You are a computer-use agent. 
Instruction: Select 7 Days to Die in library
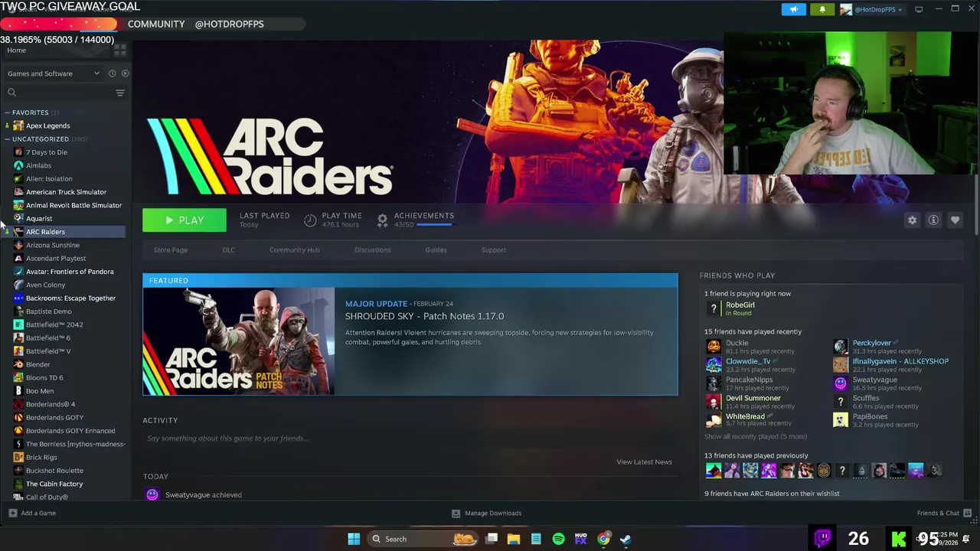[47, 152]
